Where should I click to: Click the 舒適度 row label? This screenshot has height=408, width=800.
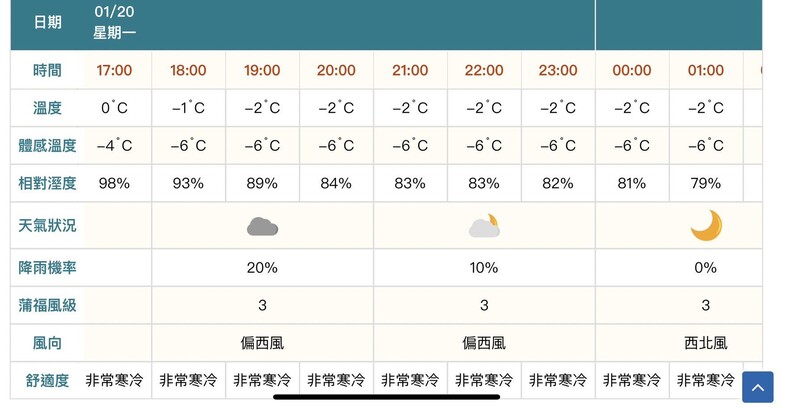click(47, 380)
